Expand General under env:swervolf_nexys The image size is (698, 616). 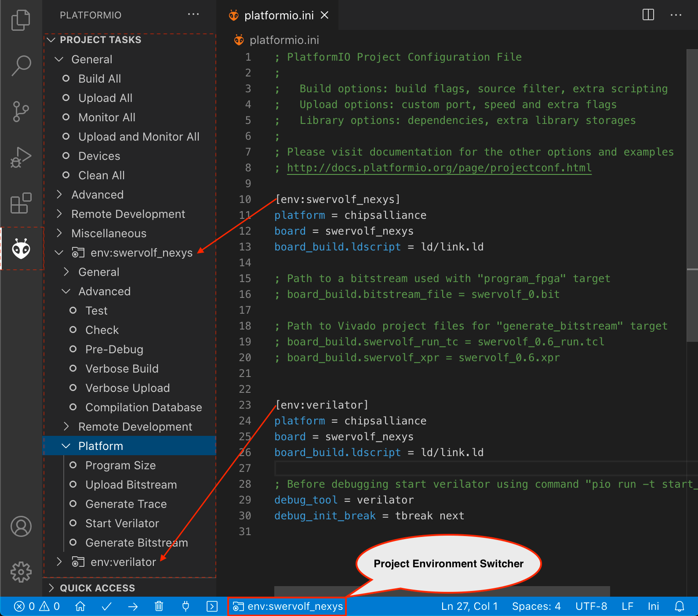point(130,272)
